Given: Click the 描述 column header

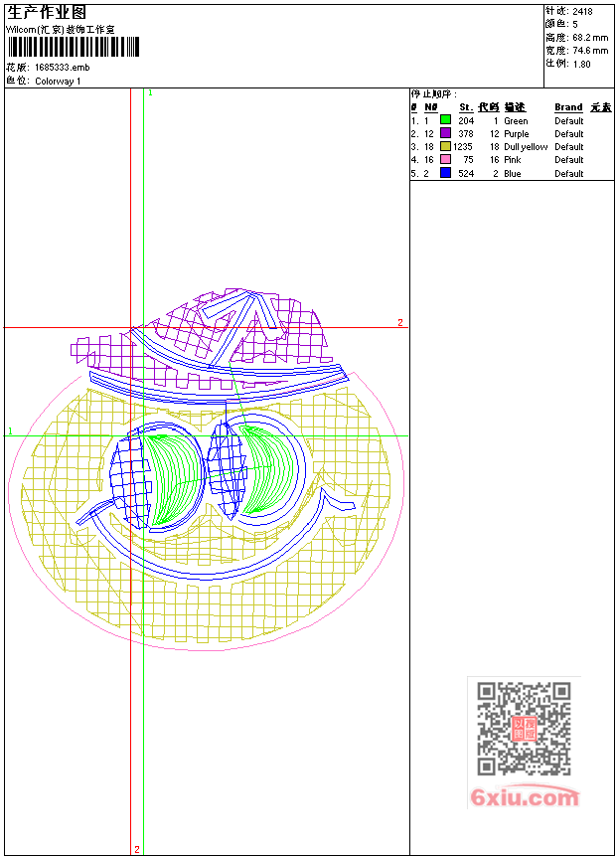Looking at the screenshot, I should tap(515, 107).
